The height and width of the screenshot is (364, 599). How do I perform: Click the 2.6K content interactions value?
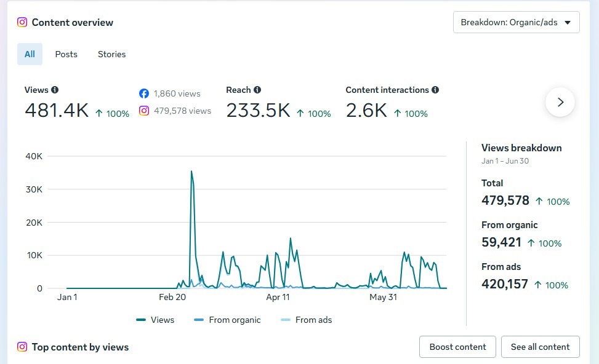click(366, 111)
